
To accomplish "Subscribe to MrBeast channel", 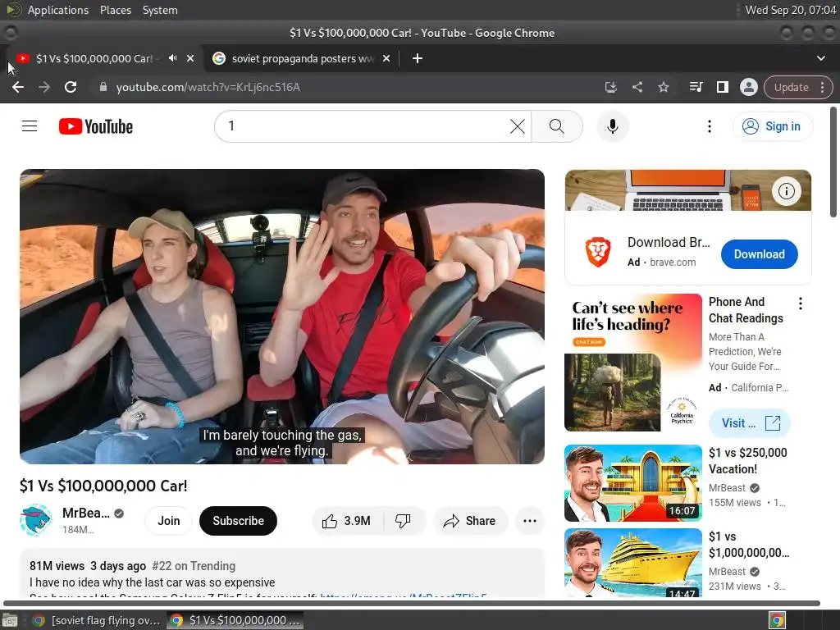I will (x=238, y=521).
